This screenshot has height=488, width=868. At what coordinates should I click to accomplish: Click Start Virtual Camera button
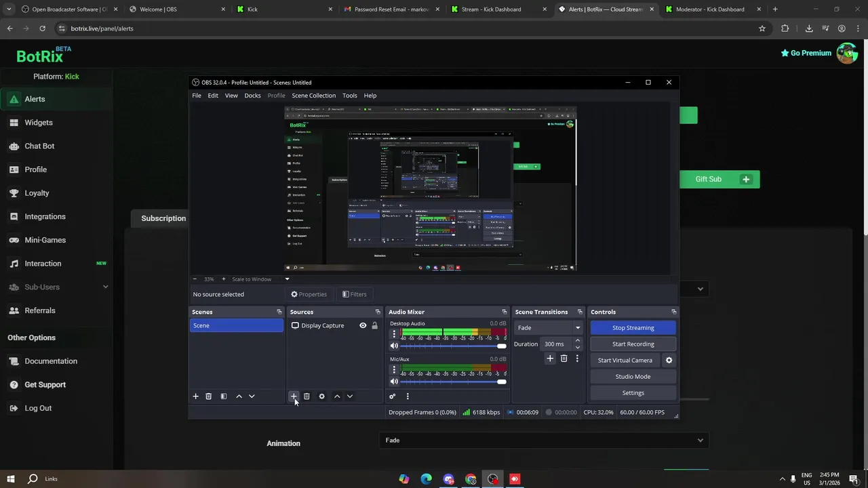coord(625,361)
